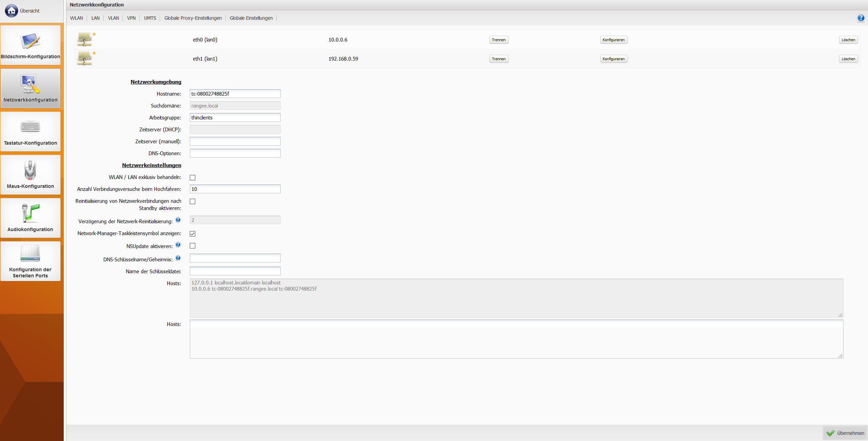Enable Reinitialisierung nach Standby checkbox
868x441 pixels.
click(x=193, y=201)
